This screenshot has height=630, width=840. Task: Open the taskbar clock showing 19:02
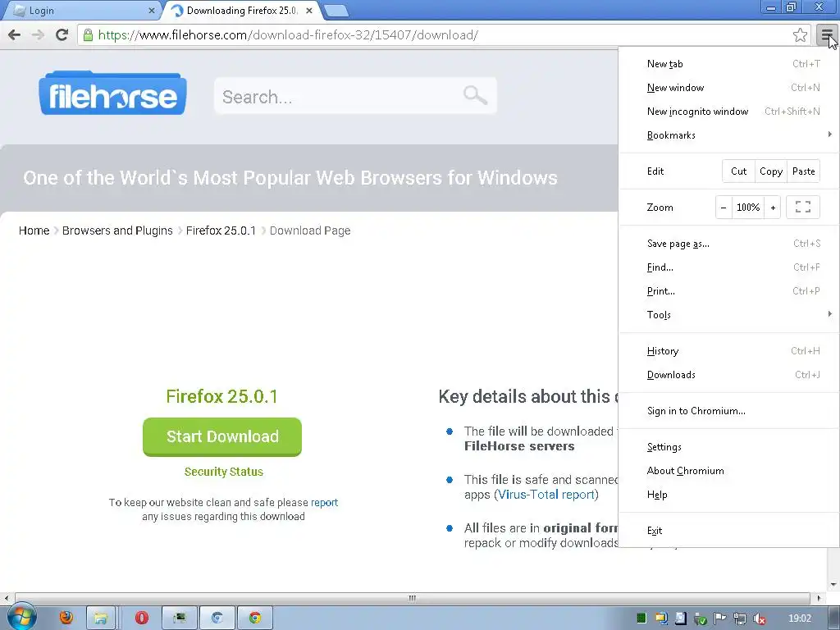point(800,619)
